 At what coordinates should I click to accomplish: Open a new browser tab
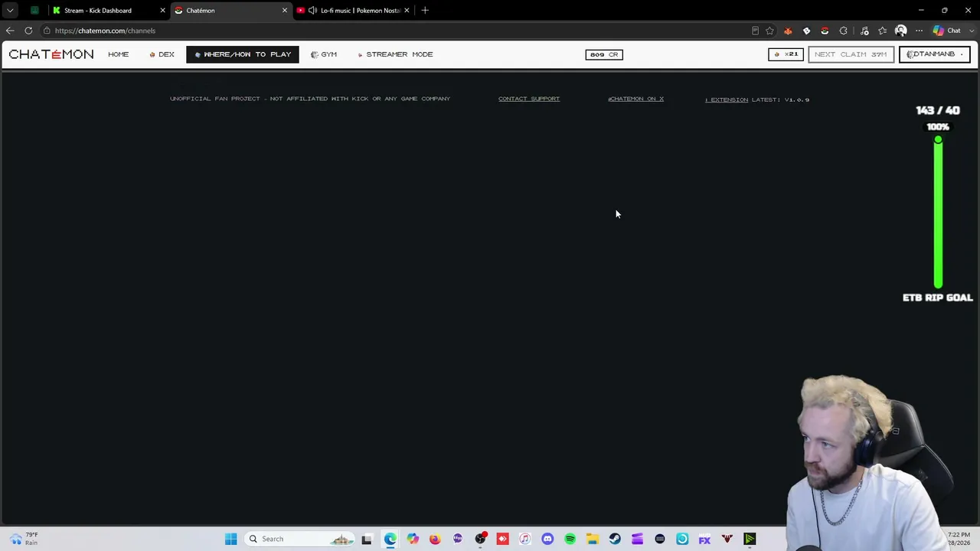(425, 11)
